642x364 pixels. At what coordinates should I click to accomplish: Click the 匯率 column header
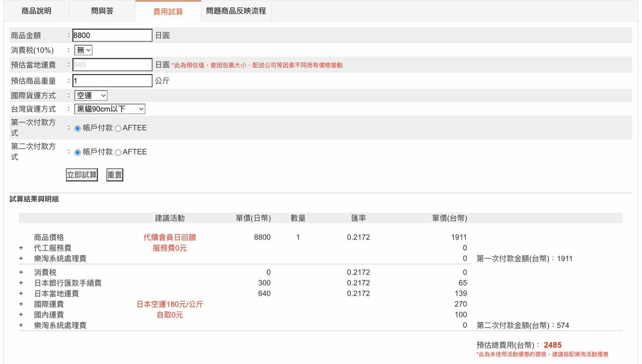(x=359, y=218)
